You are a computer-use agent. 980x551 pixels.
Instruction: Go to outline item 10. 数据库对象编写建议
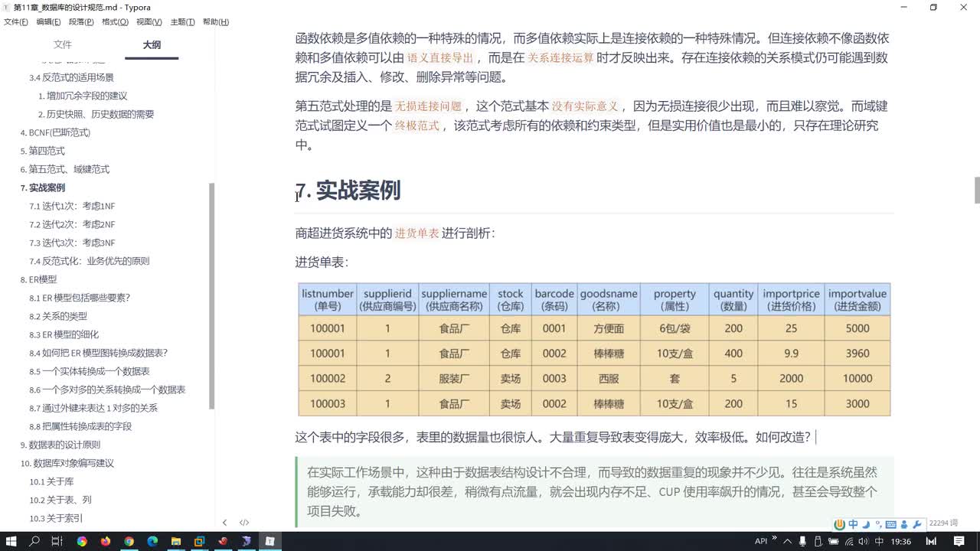(67, 463)
